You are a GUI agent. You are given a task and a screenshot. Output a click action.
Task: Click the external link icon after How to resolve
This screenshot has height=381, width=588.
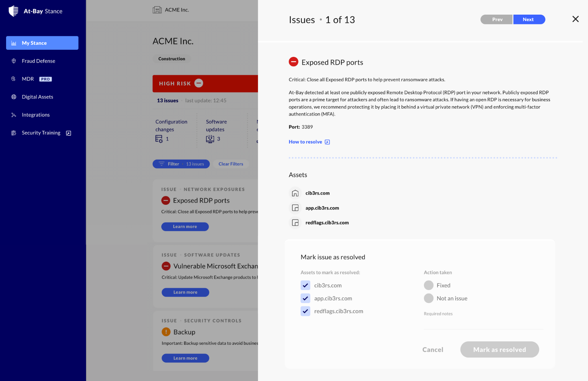point(327,142)
